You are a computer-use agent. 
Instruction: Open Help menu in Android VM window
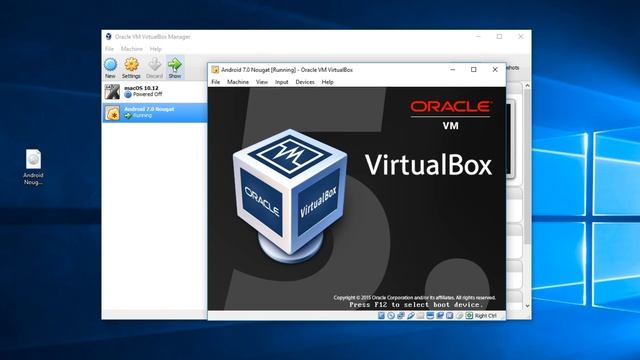coord(327,82)
